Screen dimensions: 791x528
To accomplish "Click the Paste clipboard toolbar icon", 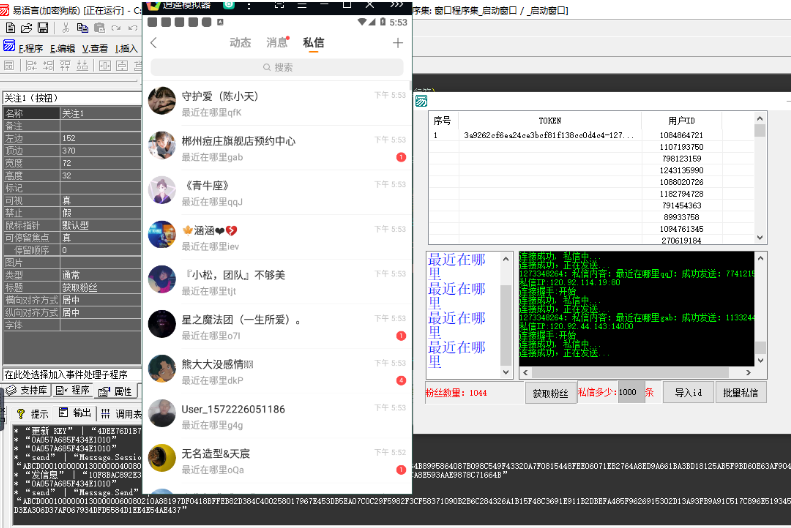I will [x=99, y=28].
